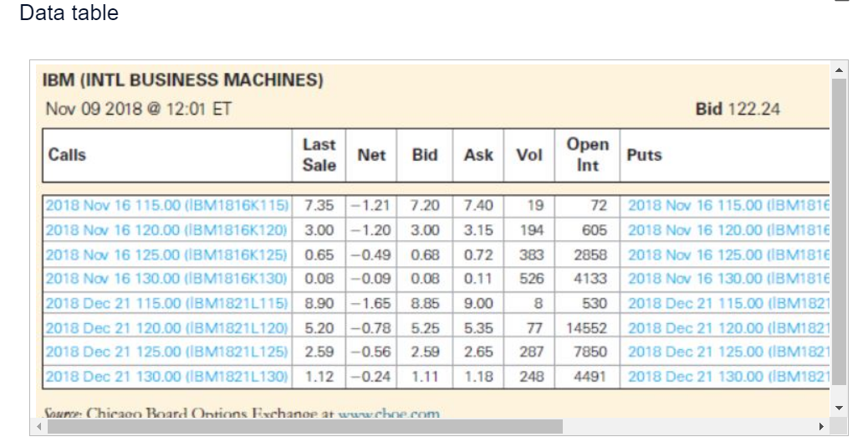This screenshot has width=868, height=442.
Task: Follow the www.cboe.com source link
Action: pyautogui.click(x=389, y=413)
